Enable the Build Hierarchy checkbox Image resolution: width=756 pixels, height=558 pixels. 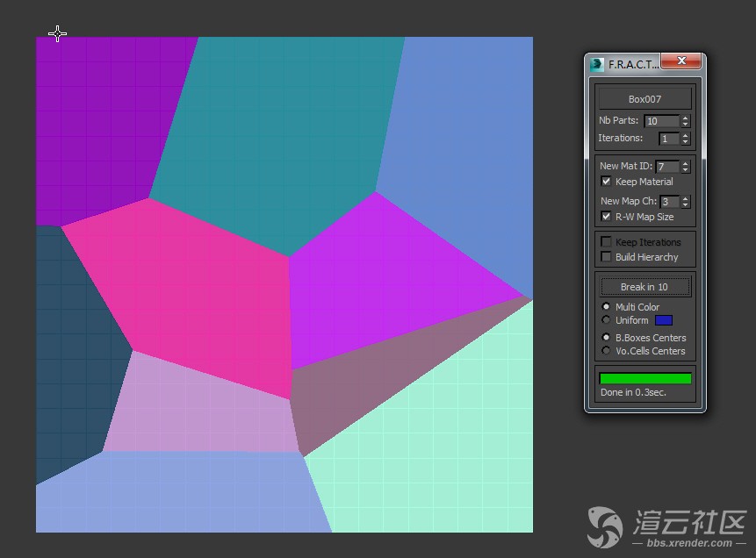click(606, 257)
